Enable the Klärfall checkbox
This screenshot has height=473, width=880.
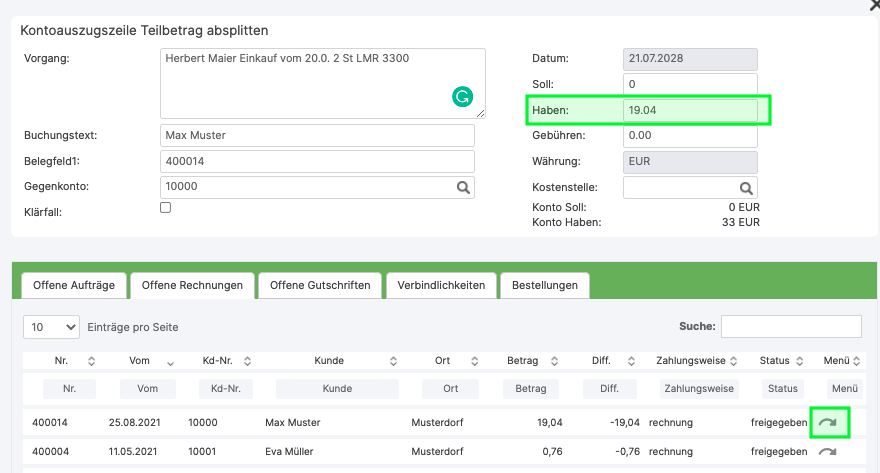click(x=166, y=208)
